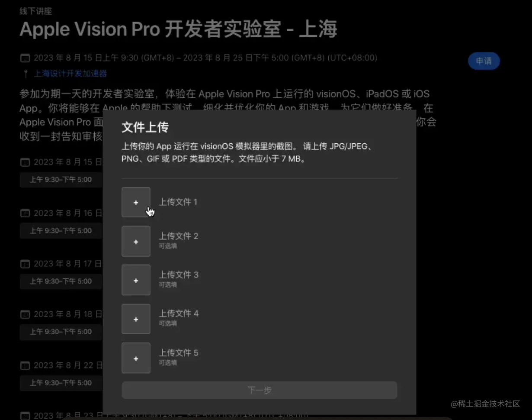Click the 文件上传 dialog heading
Viewport: 532px width, 420px height.
click(145, 127)
